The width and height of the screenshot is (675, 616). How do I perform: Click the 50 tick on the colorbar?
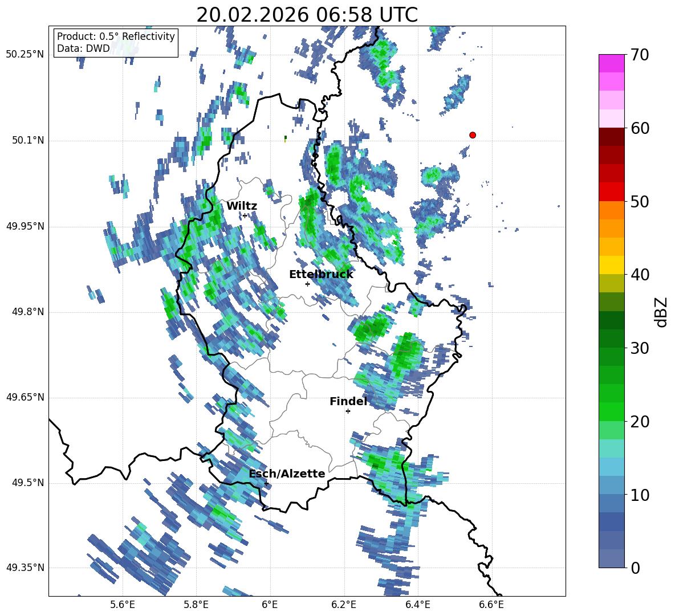tap(640, 201)
